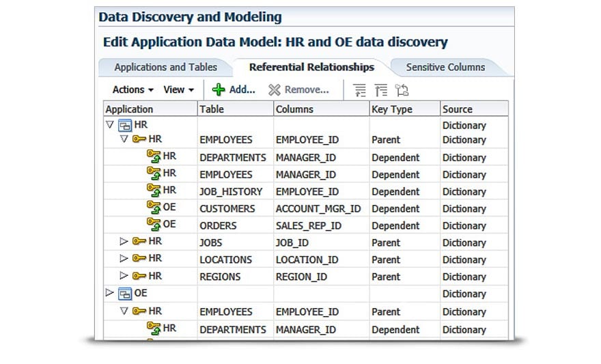Expand the LOCATIONS parent key row
Image resolution: width=601 pixels, height=364 pixels.
pyautogui.click(x=124, y=259)
